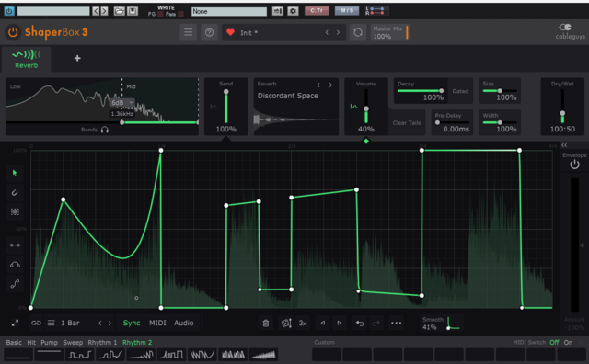This screenshot has width=589, height=364.
Task: Click the trash delete wave icon
Action: point(266,324)
